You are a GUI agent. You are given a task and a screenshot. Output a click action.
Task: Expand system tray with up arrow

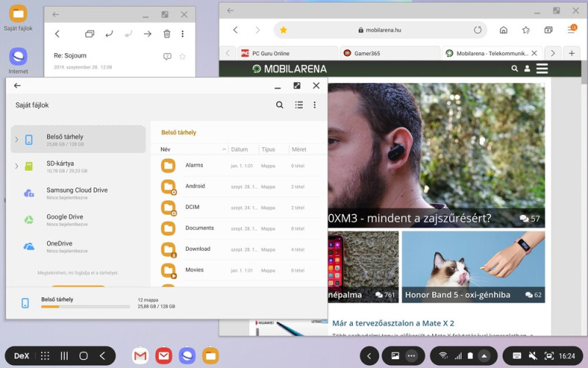point(484,356)
